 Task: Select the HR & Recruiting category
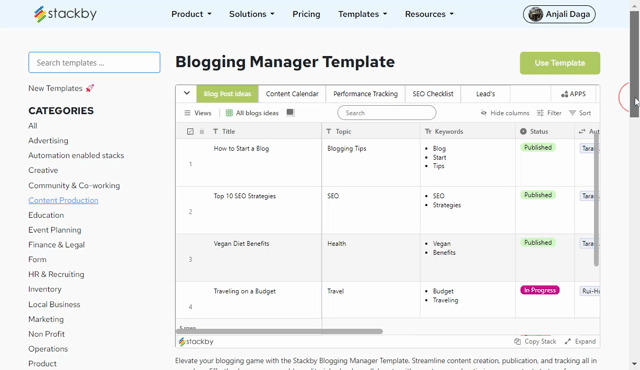coord(56,274)
